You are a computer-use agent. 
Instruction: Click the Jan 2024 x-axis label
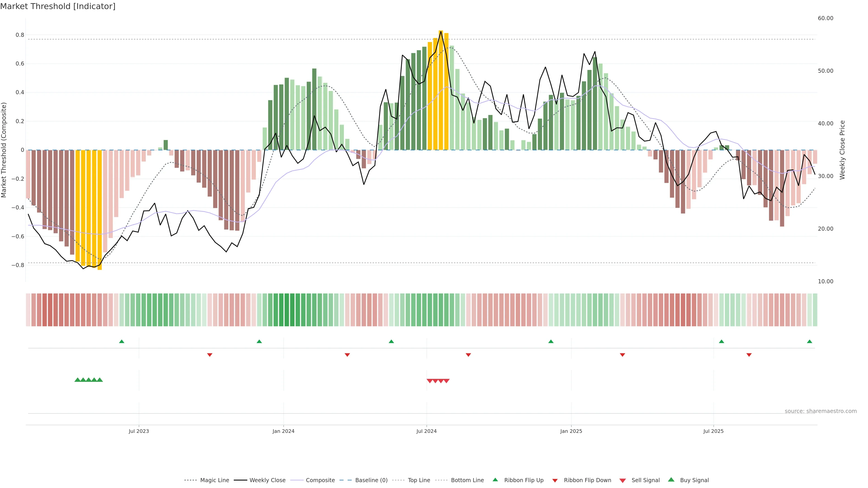pyautogui.click(x=283, y=431)
